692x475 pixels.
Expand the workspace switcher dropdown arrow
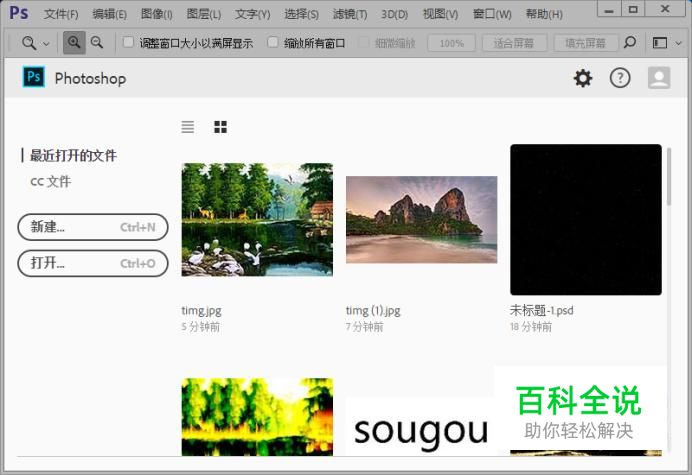(679, 43)
